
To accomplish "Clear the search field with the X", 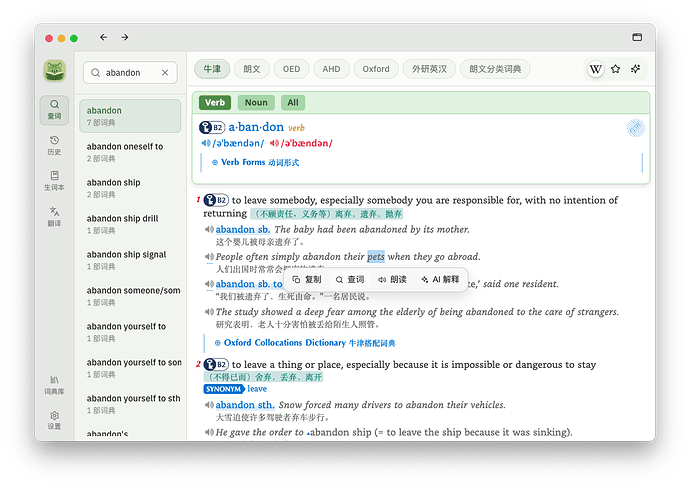I will (x=165, y=73).
